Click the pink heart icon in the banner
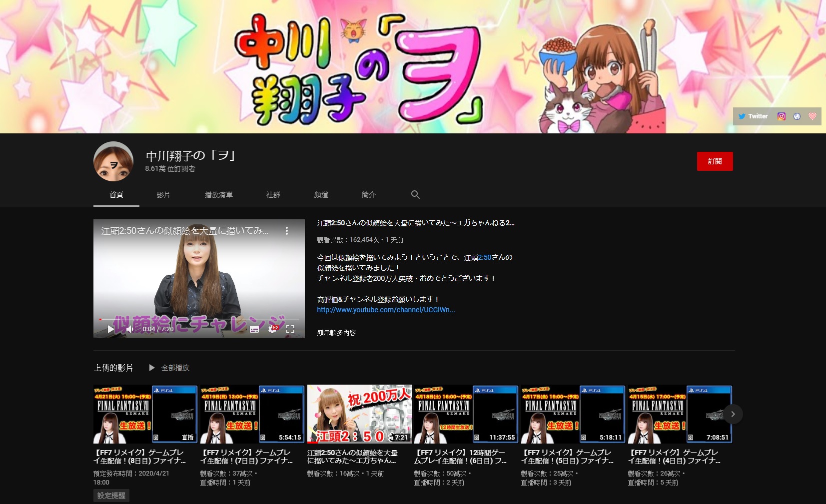This screenshot has height=504, width=826. pyautogui.click(x=813, y=116)
